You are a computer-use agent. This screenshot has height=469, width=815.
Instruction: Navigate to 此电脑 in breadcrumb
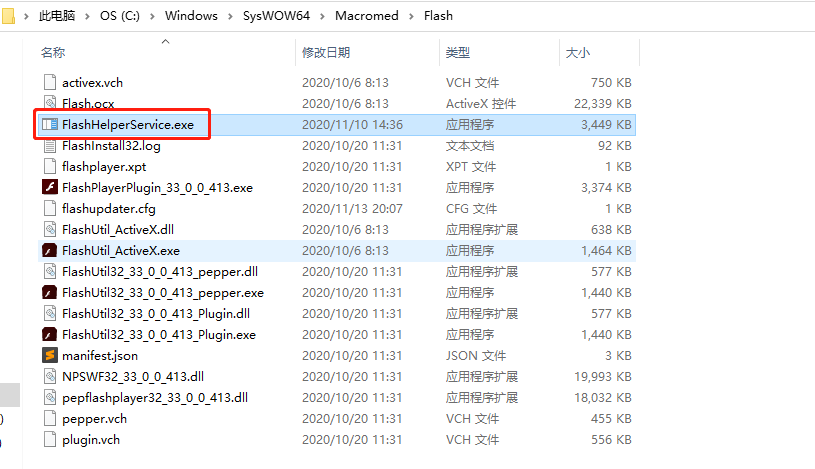(57, 16)
